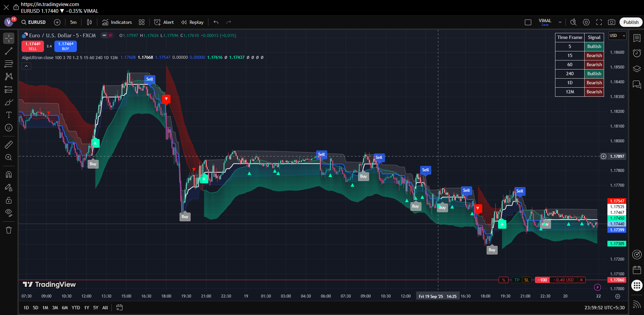The height and width of the screenshot is (315, 644).
Task: Undo the last action
Action: click(x=216, y=22)
